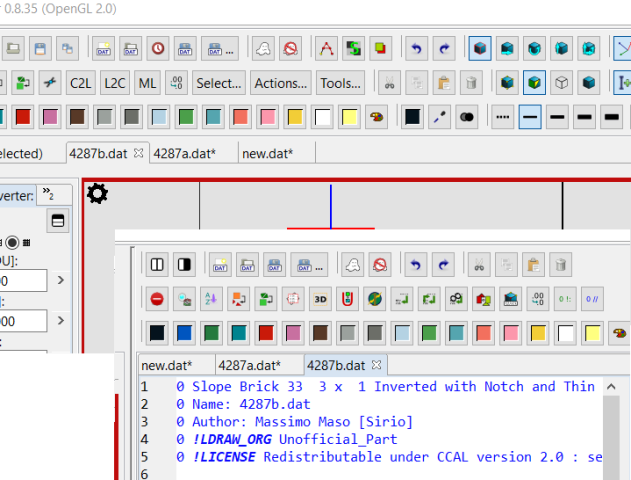Open the Actions... dropdown menu
Image resolution: width=631 pixels, height=480 pixels.
pos(280,83)
